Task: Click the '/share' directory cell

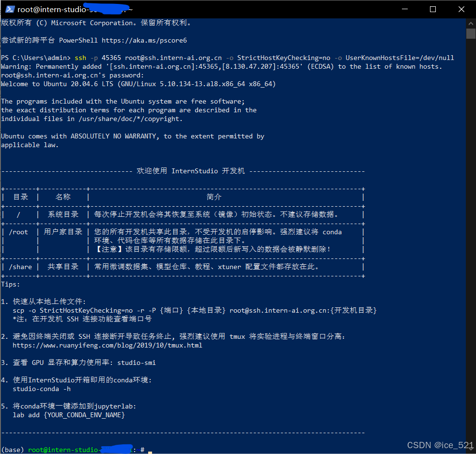Action: [20, 267]
